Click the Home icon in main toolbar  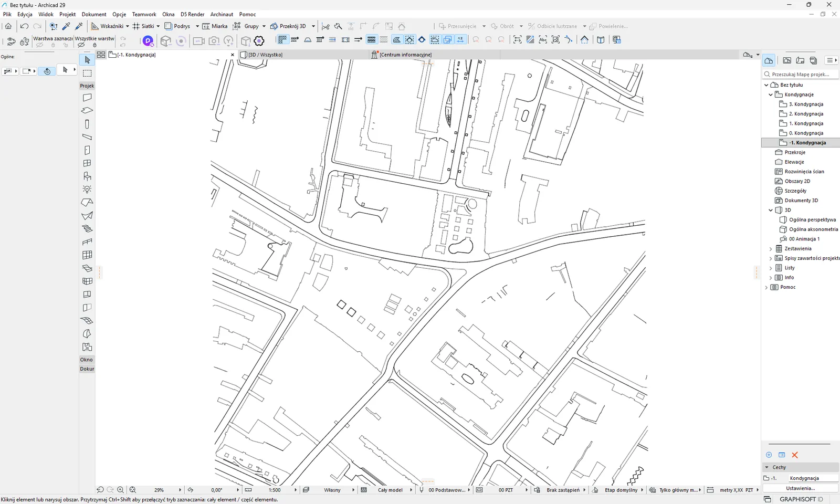[x=8, y=26]
